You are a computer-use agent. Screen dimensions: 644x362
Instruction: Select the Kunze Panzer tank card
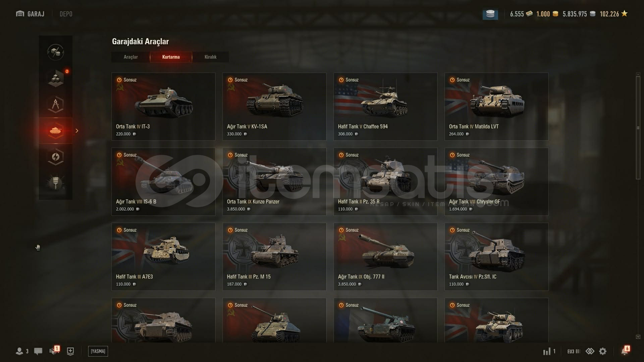pyautogui.click(x=274, y=182)
